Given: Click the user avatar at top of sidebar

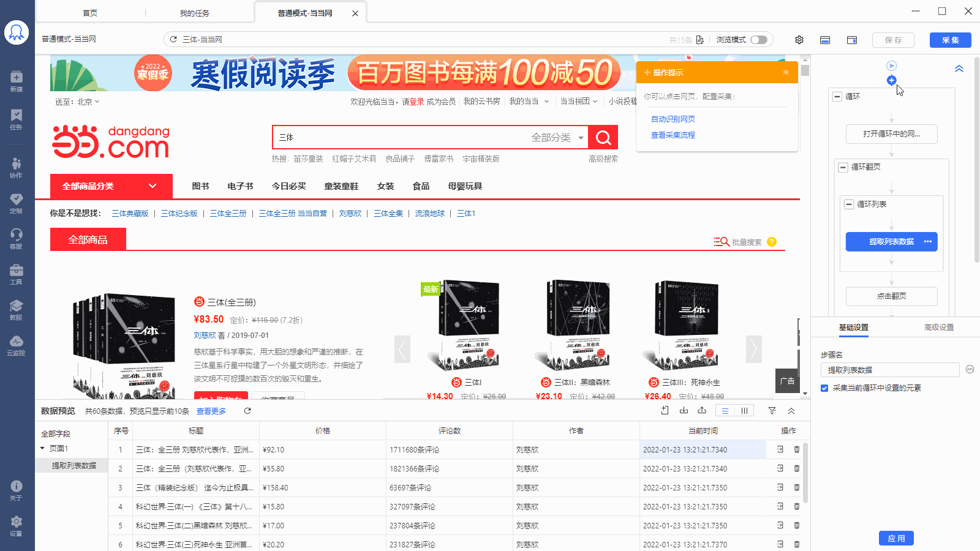Looking at the screenshot, I should tap(17, 32).
